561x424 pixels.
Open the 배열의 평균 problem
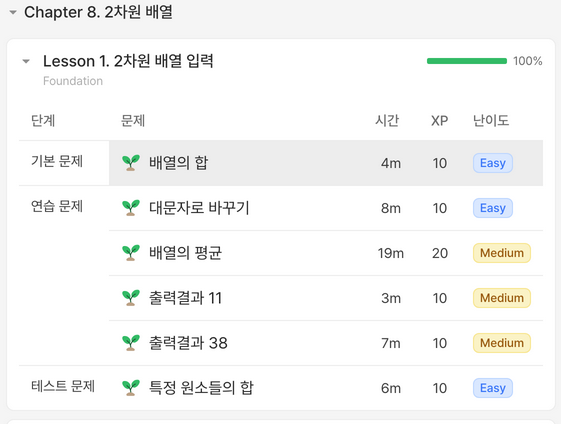click(185, 253)
